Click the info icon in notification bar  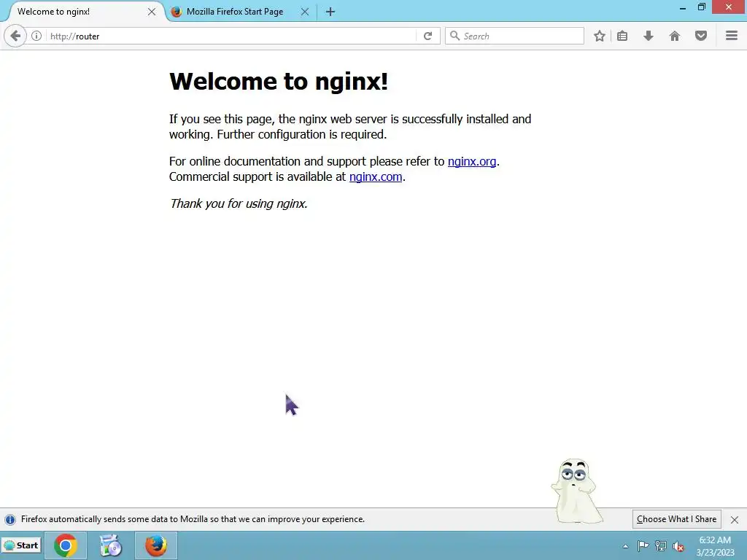tap(10, 519)
